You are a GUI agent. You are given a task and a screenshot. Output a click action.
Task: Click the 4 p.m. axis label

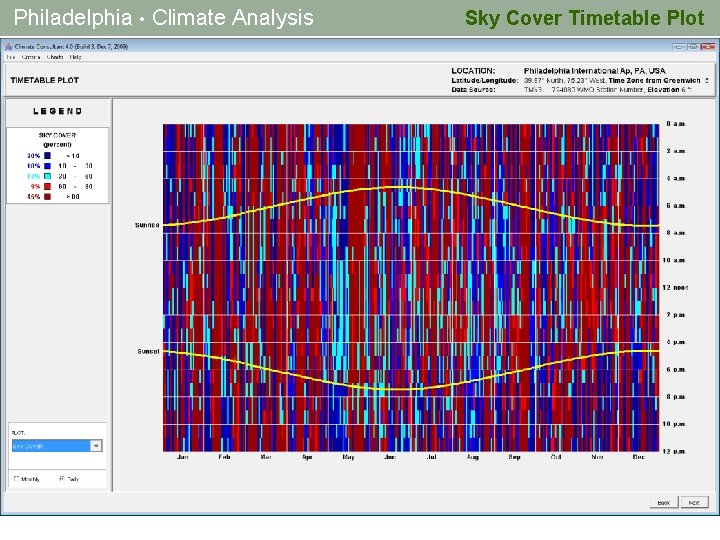coord(676,342)
